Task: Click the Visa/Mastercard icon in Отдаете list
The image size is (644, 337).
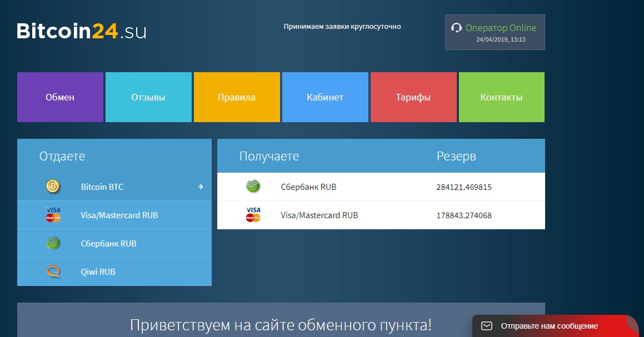Action: 53,215
